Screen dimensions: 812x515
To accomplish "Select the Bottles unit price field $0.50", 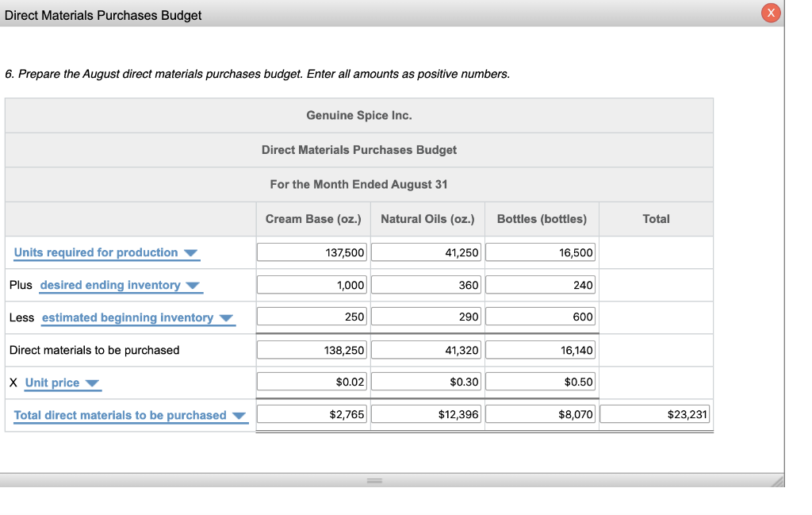I will click(540, 382).
